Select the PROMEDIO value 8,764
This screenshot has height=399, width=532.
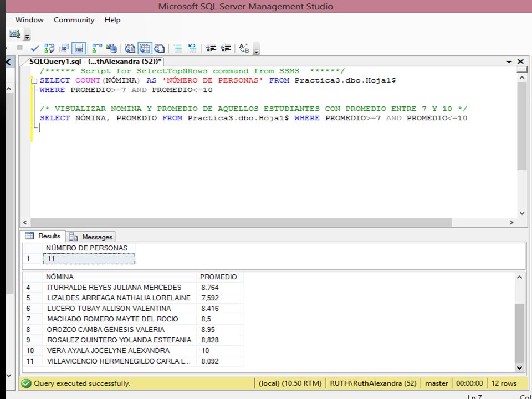coord(220,288)
